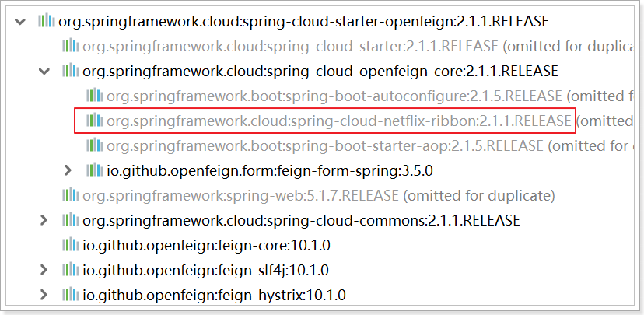Click library icon of spring-cloud-starter:2.1.1.RELEASE
Viewport: 644px width, 315px height.
pyautogui.click(x=71, y=46)
